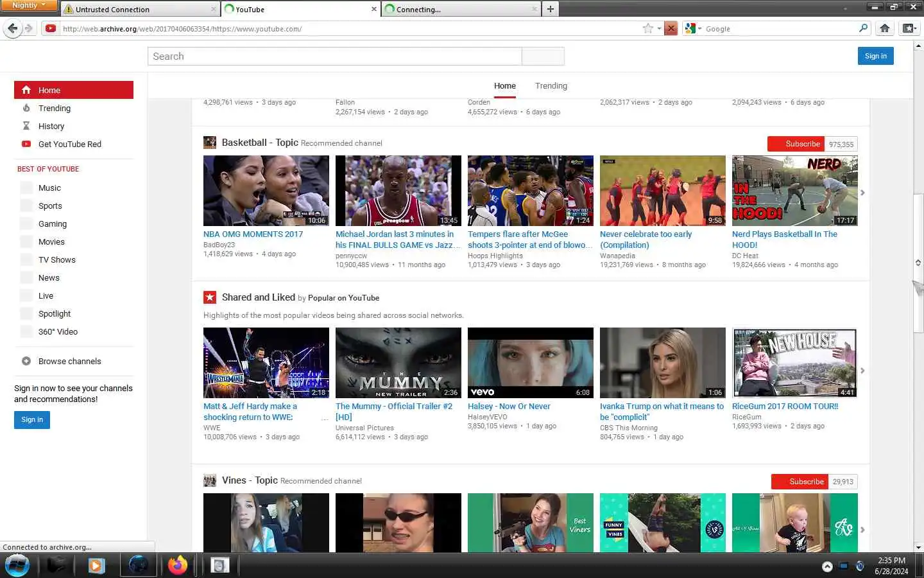Click the Universal Pictures channel name
The width and height of the screenshot is (924, 578).
point(364,428)
